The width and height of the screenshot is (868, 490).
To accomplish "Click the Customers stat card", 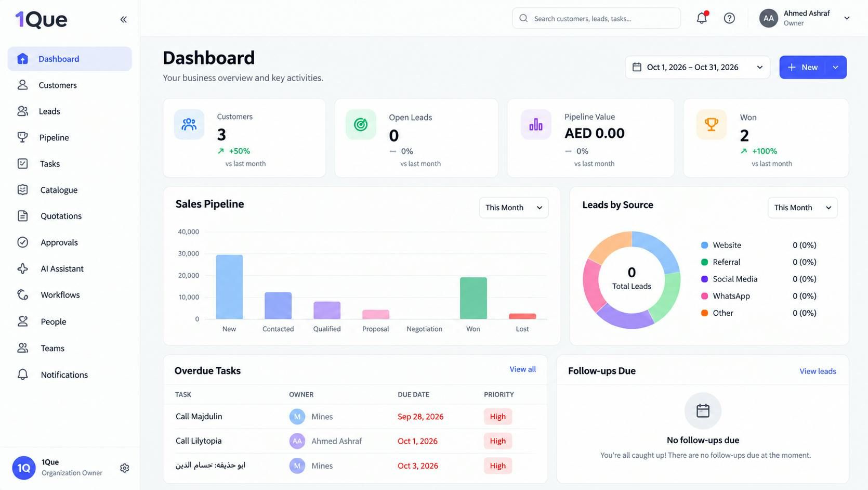I will [x=244, y=138].
